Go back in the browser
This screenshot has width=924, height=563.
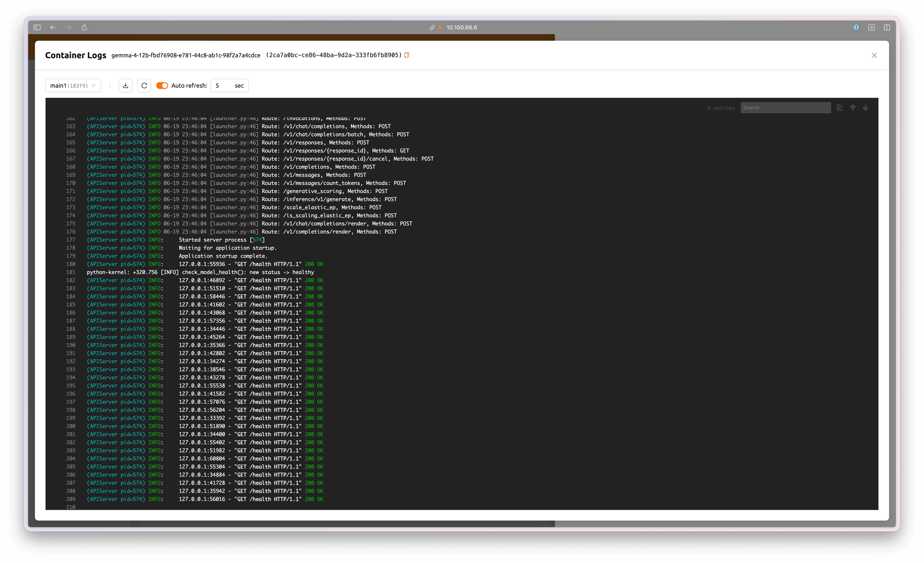[53, 27]
